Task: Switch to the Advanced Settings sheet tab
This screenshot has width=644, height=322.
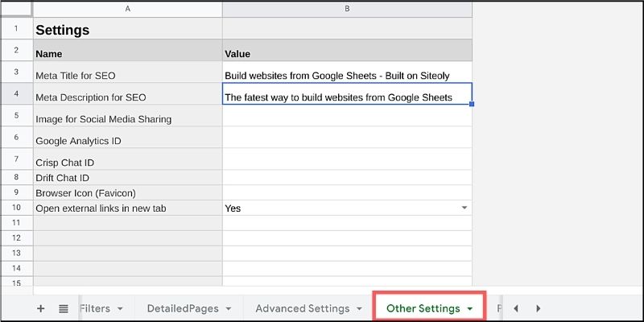Action: [x=302, y=308]
